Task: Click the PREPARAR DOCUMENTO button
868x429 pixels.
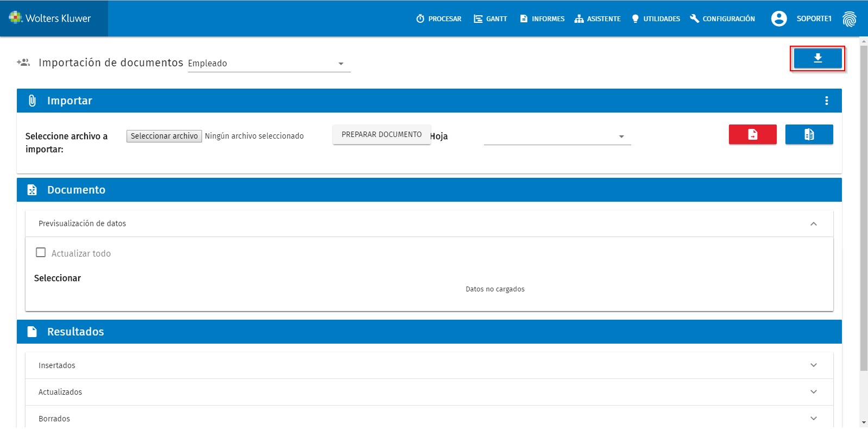Action: (381, 134)
